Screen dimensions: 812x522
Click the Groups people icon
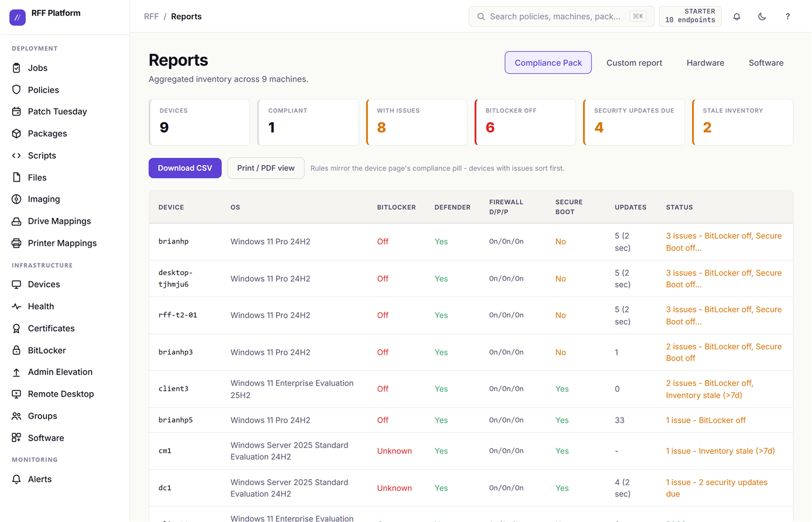tap(16, 416)
